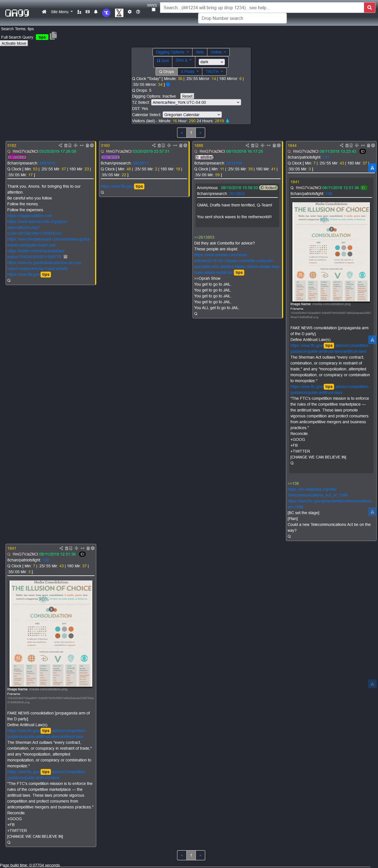Open the Telecommunications Act Wikipedia link
The height and width of the screenshot is (868, 378).
[317, 492]
